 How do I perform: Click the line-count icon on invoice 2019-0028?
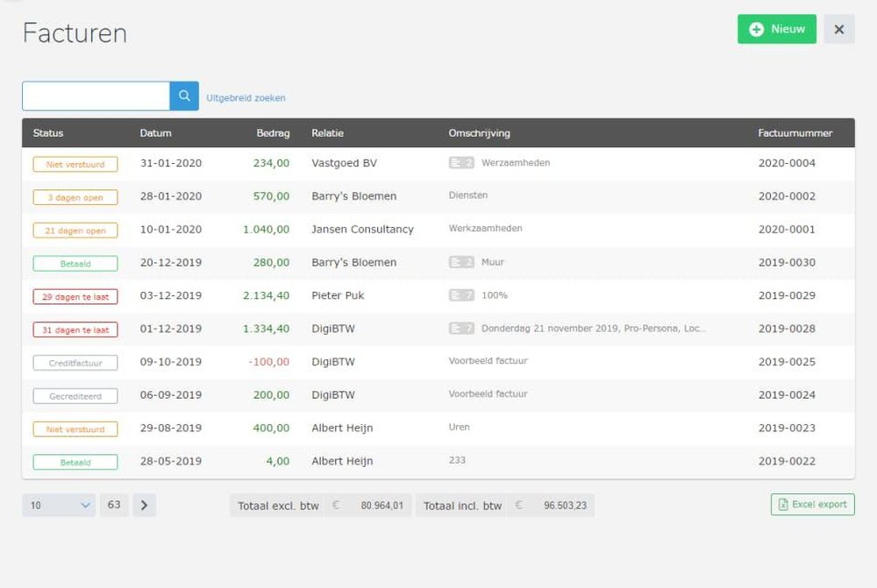click(461, 329)
